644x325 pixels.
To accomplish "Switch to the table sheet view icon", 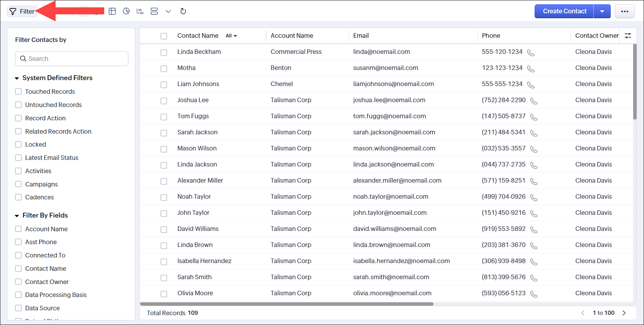I will pyautogui.click(x=112, y=11).
